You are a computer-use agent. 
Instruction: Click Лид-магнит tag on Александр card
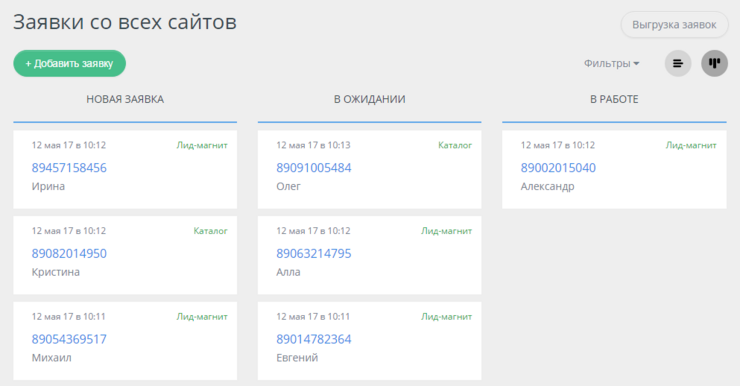click(691, 145)
